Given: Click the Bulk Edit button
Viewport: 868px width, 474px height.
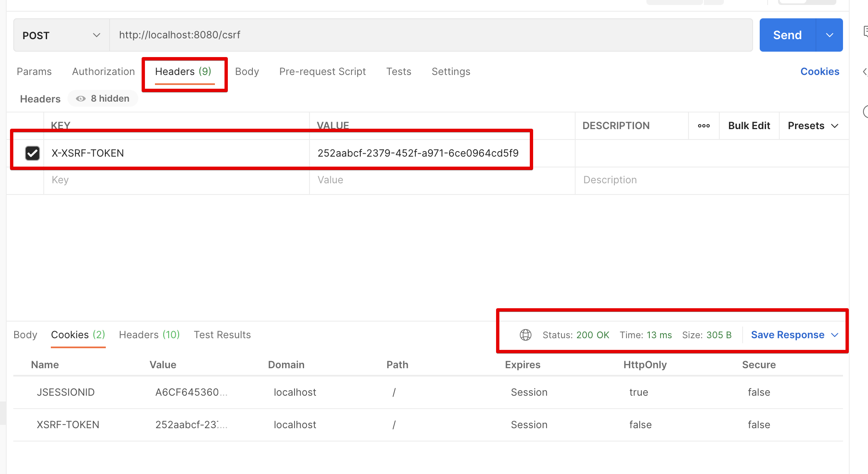Looking at the screenshot, I should 749,126.
